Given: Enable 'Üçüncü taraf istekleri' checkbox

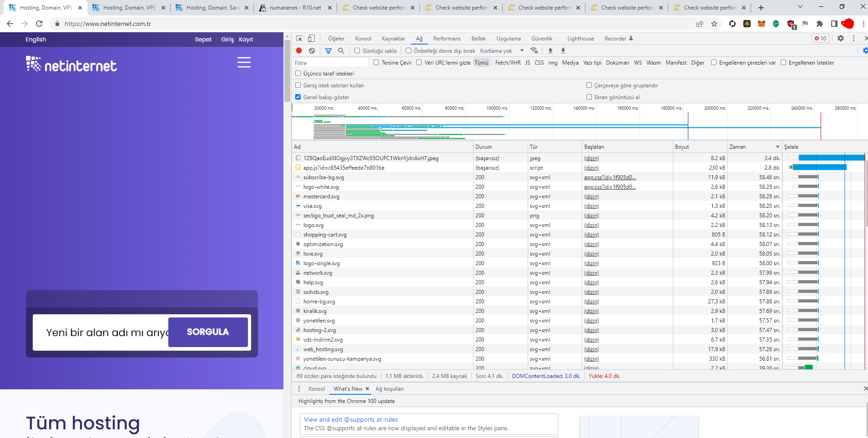Looking at the screenshot, I should 298,73.
